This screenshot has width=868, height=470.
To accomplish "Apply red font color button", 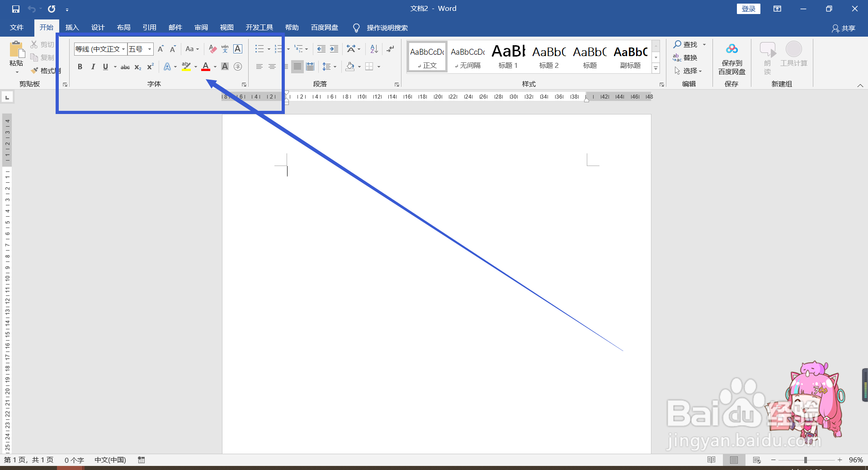I will point(206,66).
